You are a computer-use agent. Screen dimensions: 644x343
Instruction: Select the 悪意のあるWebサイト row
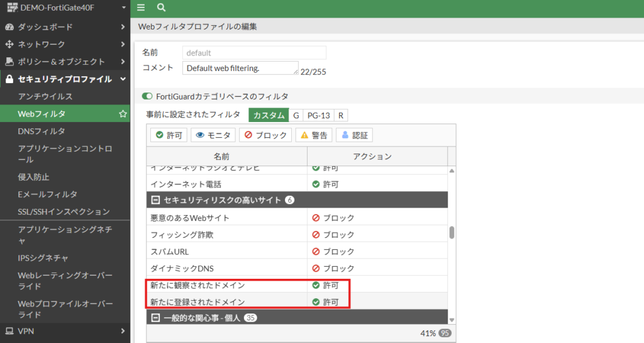pyautogui.click(x=297, y=218)
